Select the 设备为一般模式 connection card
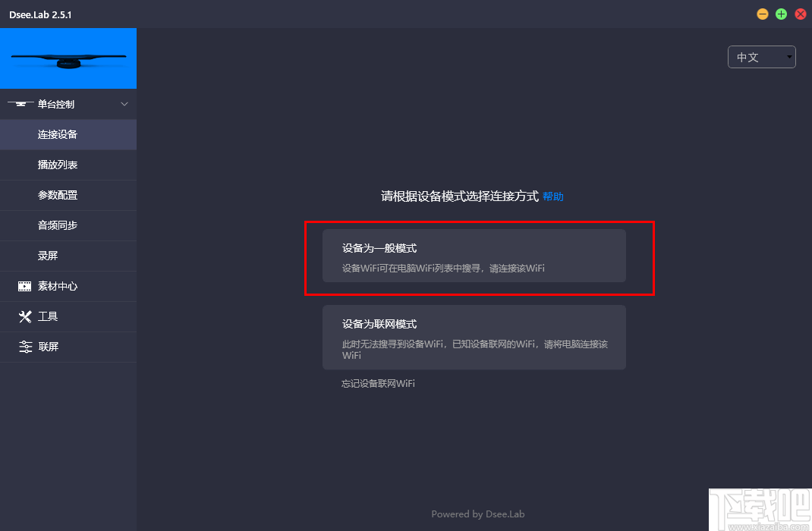The height and width of the screenshot is (531, 812). tap(474, 256)
